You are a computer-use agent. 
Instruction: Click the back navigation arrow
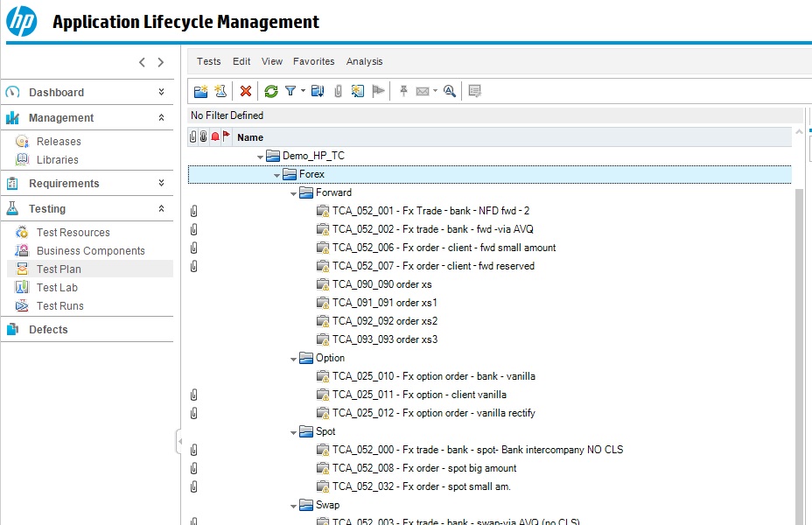coord(142,62)
